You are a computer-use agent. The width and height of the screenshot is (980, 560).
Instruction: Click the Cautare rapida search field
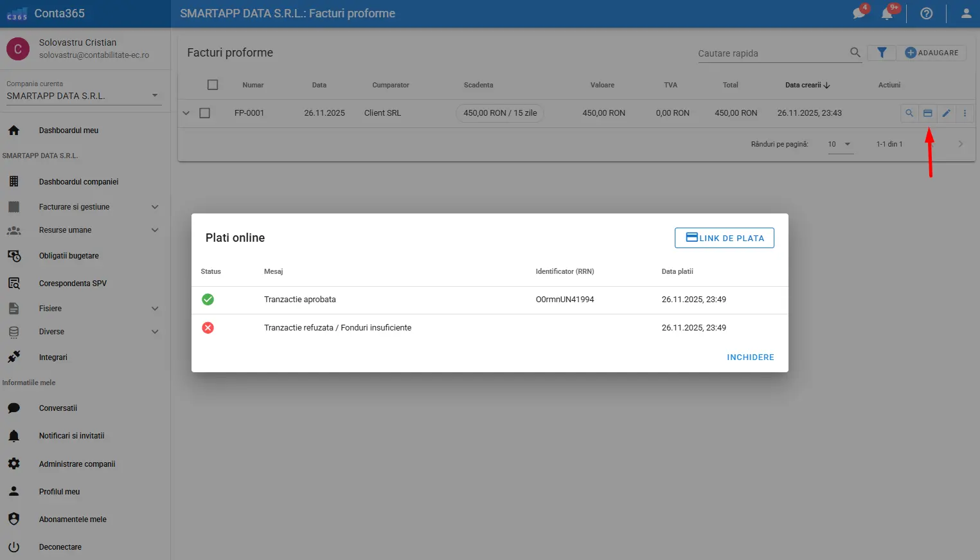(x=771, y=53)
